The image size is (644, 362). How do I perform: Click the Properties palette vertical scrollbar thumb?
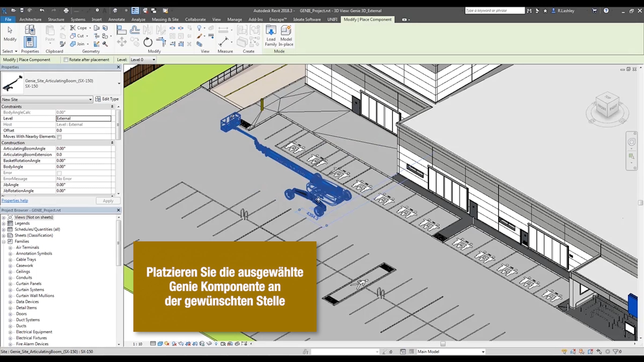(x=118, y=125)
